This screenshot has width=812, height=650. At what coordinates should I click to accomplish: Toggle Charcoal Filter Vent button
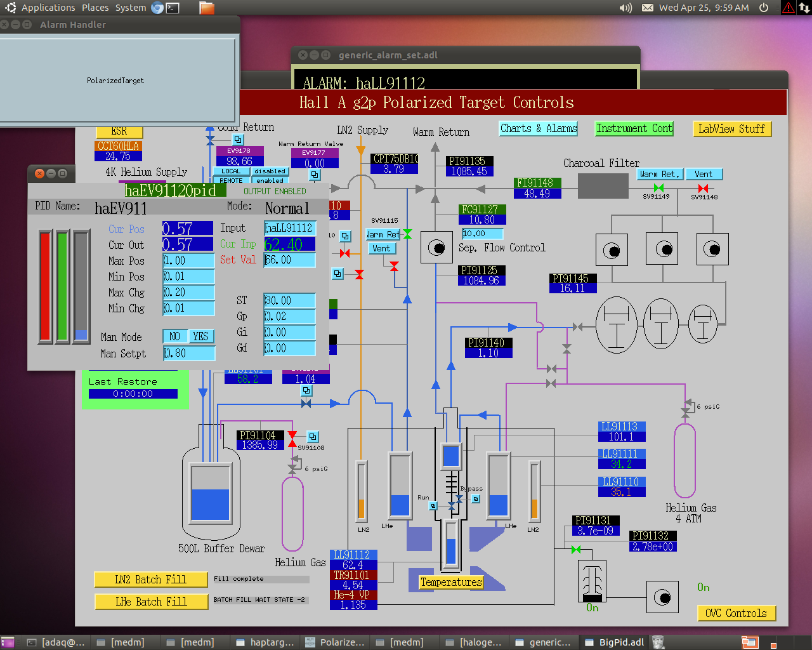[704, 174]
